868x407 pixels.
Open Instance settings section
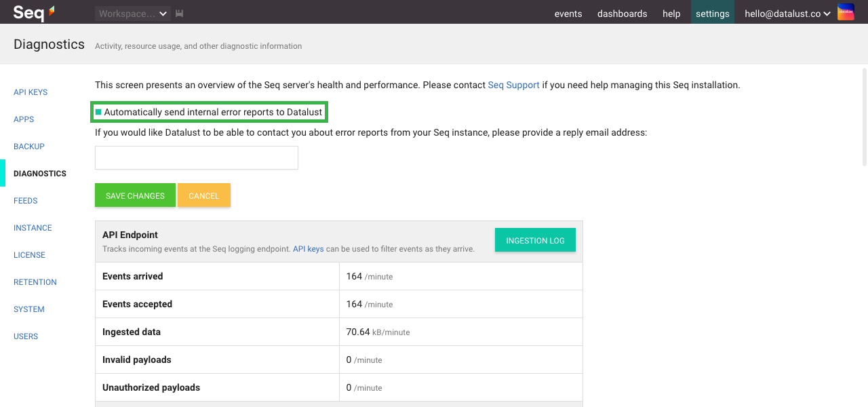click(33, 228)
